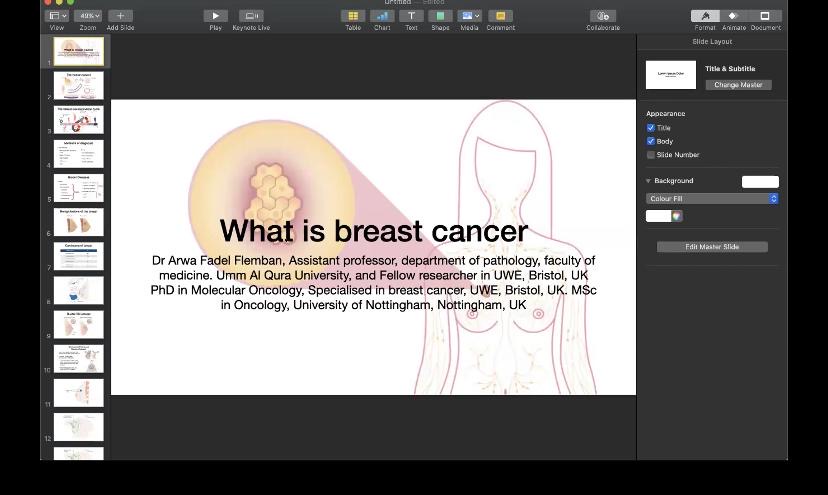This screenshot has width=828, height=495.
Task: Insert a Text box
Action: [x=411, y=16]
